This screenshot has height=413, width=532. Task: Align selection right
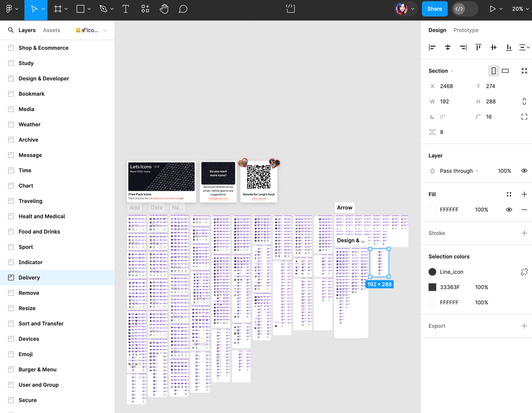point(463,47)
